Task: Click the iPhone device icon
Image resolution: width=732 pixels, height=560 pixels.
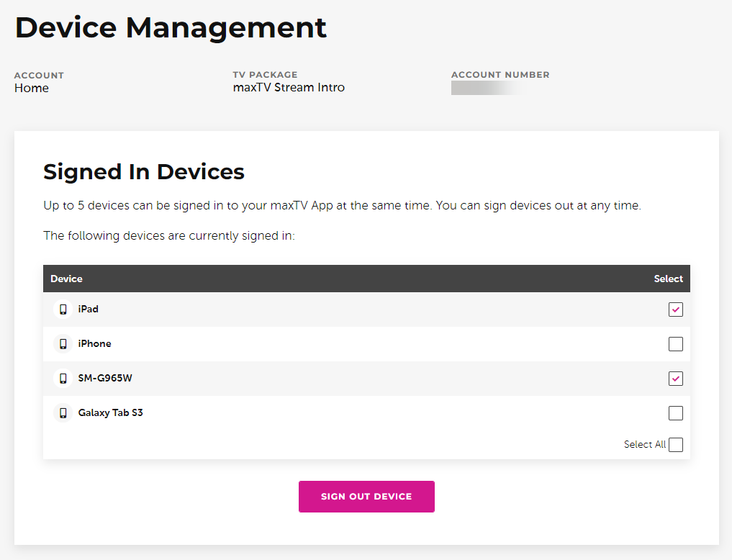Action: (63, 343)
